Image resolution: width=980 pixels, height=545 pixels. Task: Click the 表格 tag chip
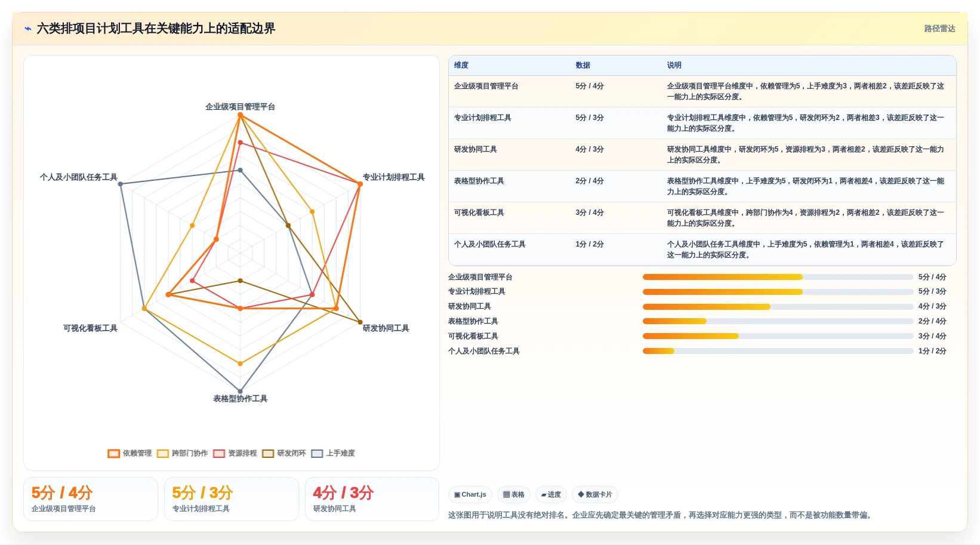(514, 494)
